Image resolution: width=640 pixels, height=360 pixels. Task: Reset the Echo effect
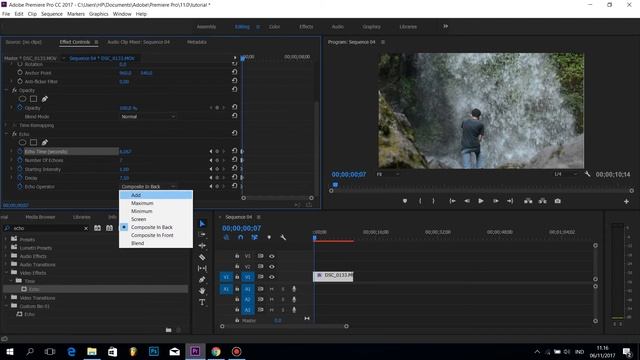pyautogui.click(x=234, y=133)
